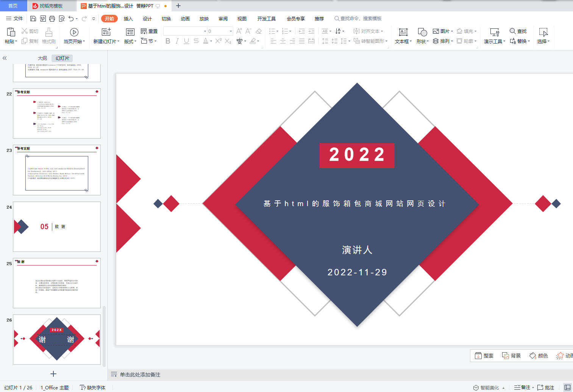Select slide 24 thumbnail '05 致谢'
This screenshot has height=392, width=573.
tap(57, 226)
